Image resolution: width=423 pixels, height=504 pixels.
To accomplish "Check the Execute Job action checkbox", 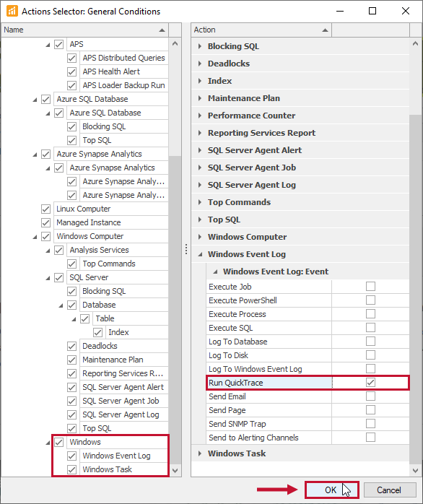I will click(x=370, y=287).
